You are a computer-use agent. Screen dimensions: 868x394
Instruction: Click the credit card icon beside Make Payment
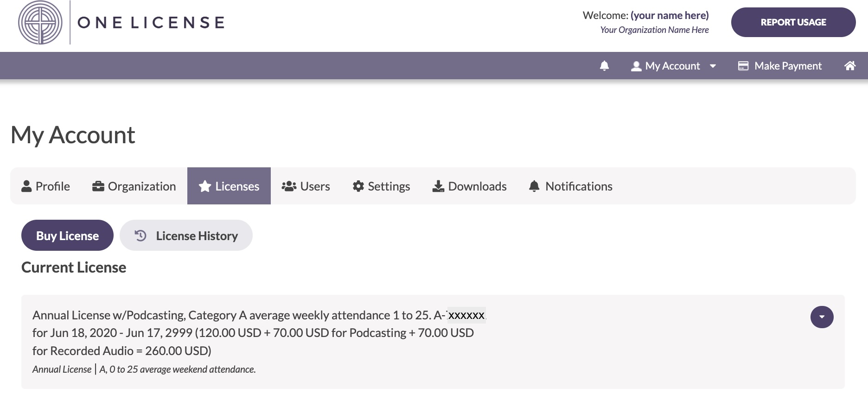coord(743,66)
